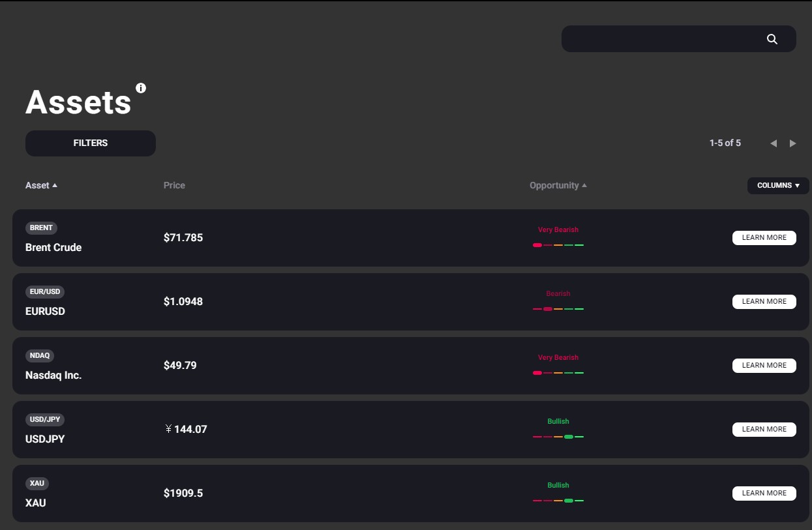The width and height of the screenshot is (812, 530).
Task: Open the FILTERS panel
Action: 91,143
